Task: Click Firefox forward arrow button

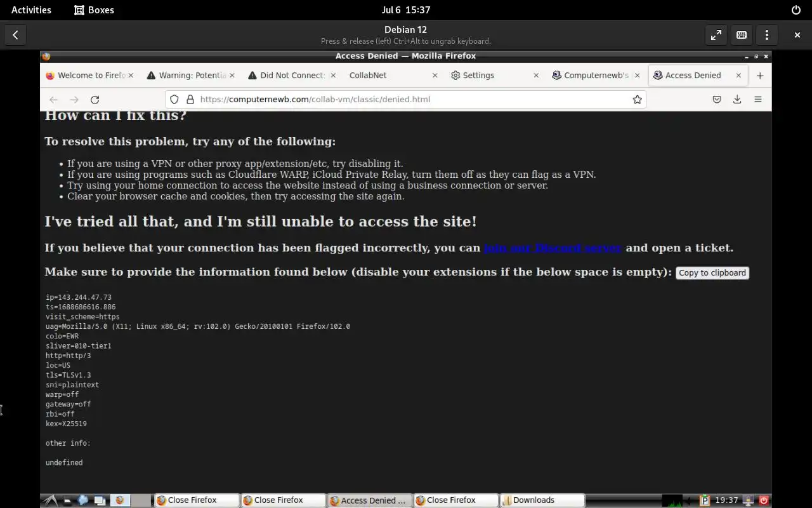Action: tap(74, 100)
